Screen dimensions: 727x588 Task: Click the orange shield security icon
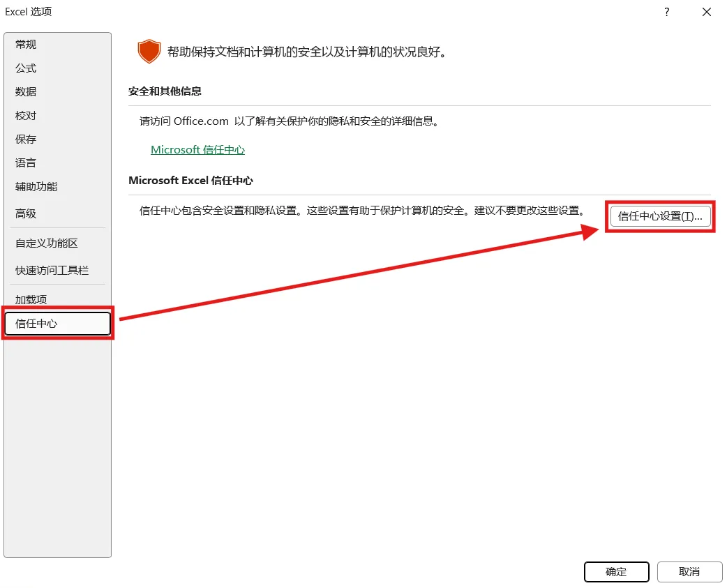pyautogui.click(x=149, y=52)
